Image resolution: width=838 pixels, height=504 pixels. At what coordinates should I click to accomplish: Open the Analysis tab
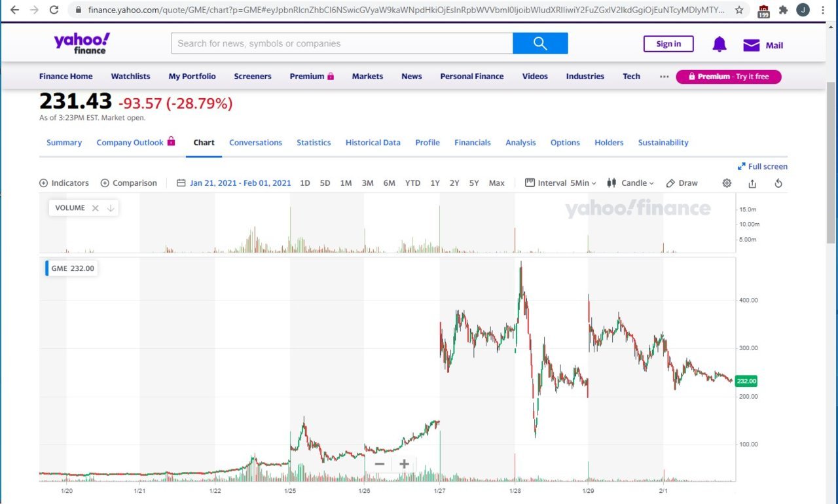click(520, 143)
